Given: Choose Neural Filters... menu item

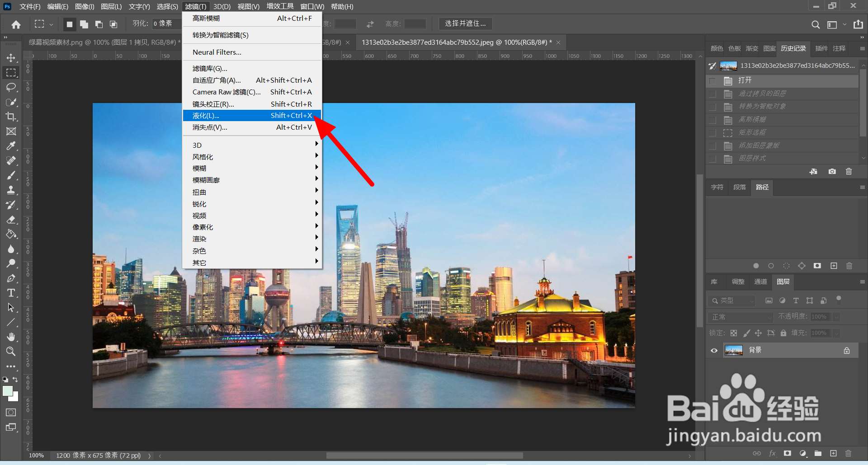Looking at the screenshot, I should 252,52.
